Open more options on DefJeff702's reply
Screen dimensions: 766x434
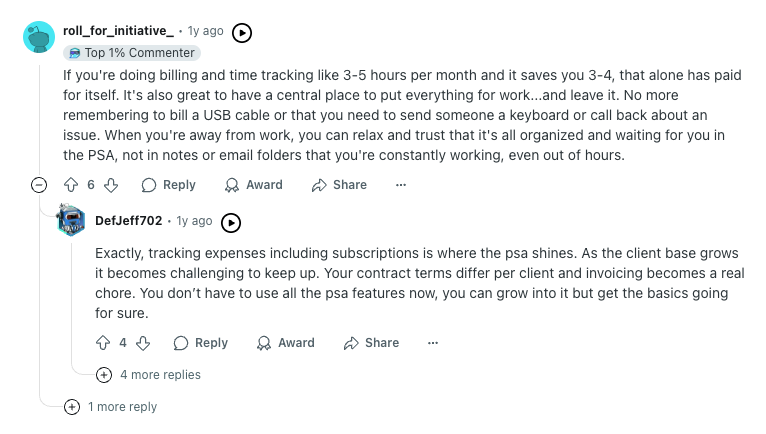[x=433, y=343]
